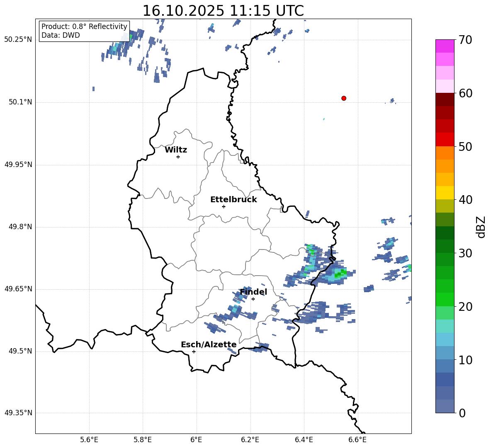Click the green radar echo core east of Luxembourg
Screen dimensions: 491x448
(340, 274)
